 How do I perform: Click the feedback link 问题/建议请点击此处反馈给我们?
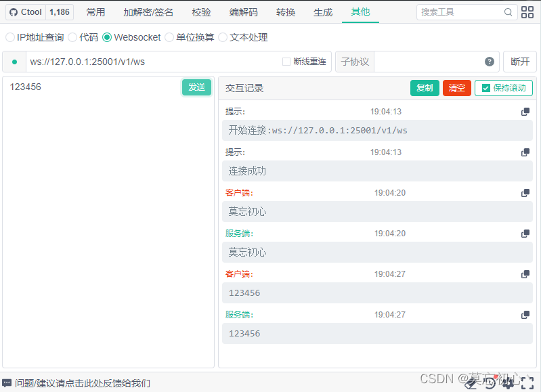pyautogui.click(x=83, y=383)
